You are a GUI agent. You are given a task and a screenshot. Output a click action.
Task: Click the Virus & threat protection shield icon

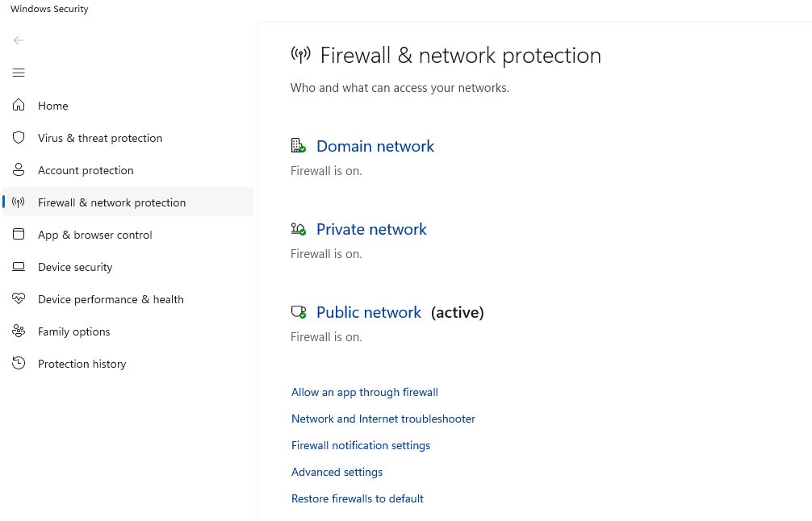point(19,138)
